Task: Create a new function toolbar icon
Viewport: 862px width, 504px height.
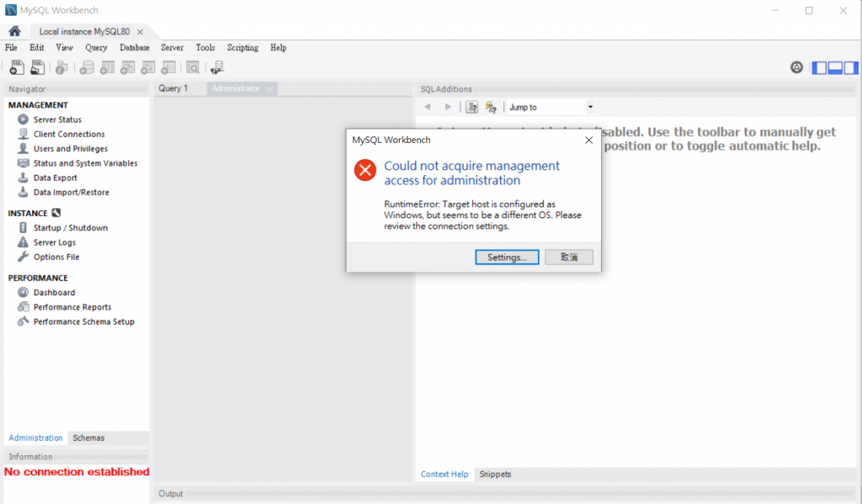Action: tap(168, 67)
